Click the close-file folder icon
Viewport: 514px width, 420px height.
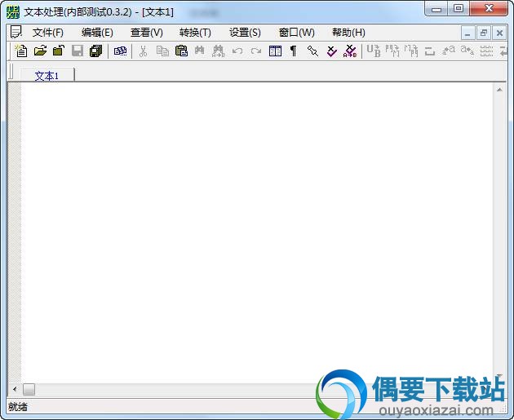[59, 51]
